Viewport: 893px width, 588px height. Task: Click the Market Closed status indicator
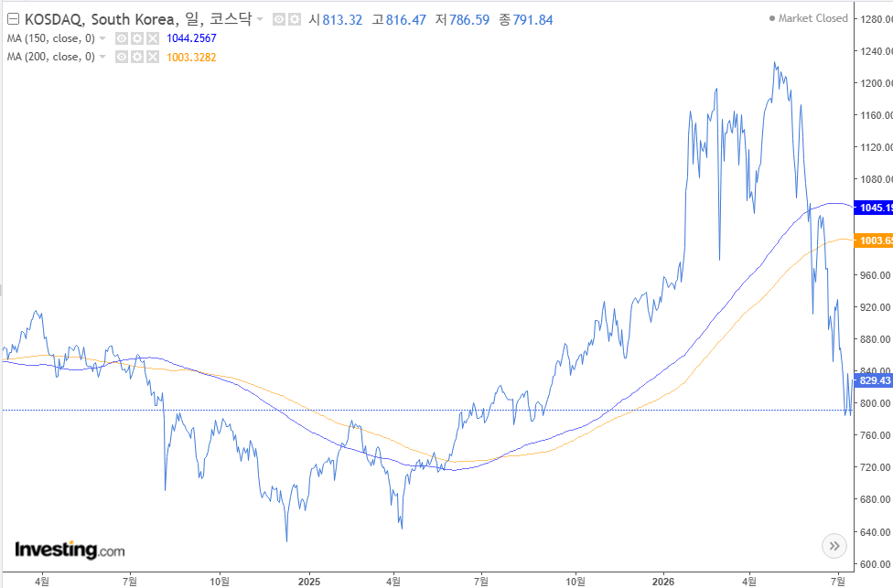[x=808, y=18]
